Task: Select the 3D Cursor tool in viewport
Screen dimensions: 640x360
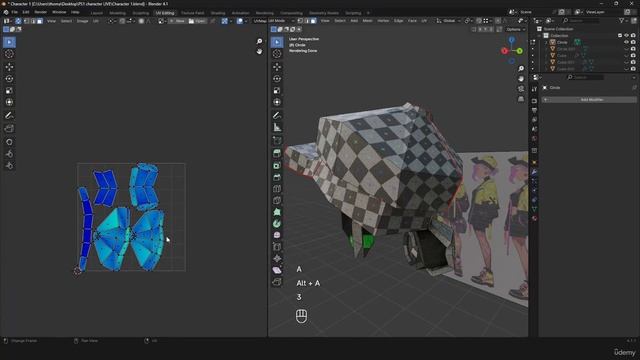Action: [277, 54]
